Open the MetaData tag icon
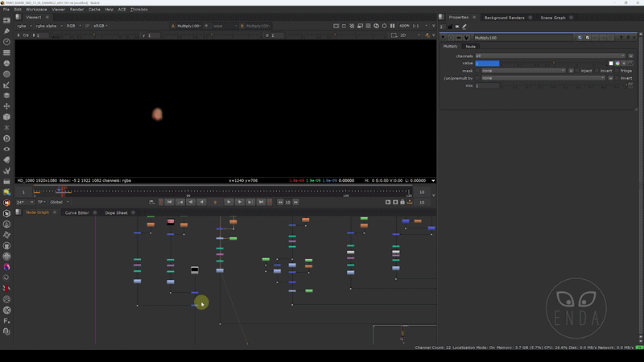 point(6,160)
